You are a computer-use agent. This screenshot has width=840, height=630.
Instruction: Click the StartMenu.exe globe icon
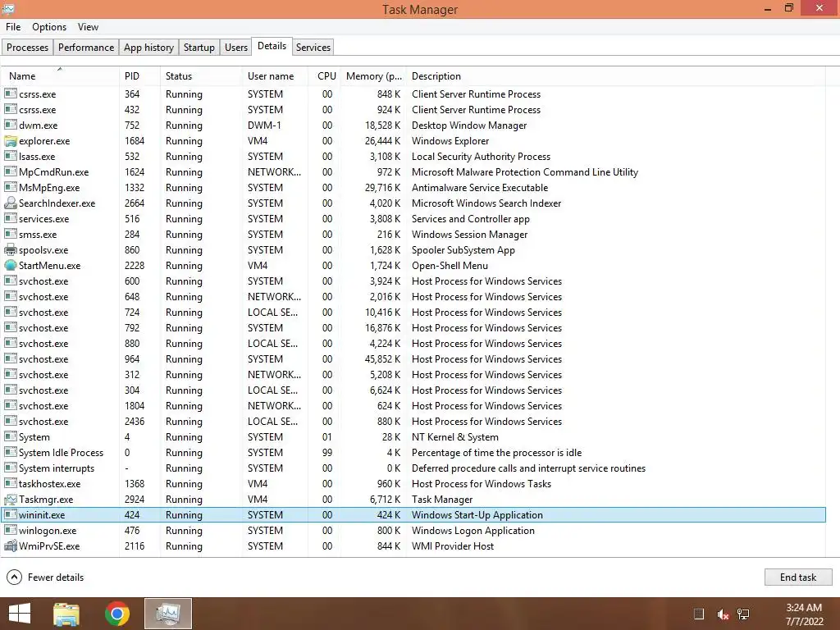click(x=10, y=265)
